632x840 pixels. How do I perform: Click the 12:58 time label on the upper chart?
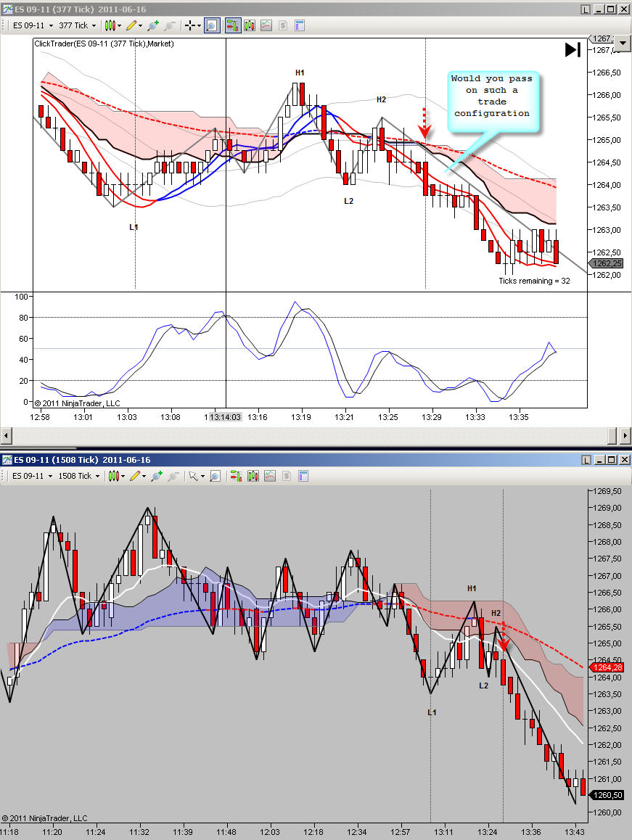[40, 417]
